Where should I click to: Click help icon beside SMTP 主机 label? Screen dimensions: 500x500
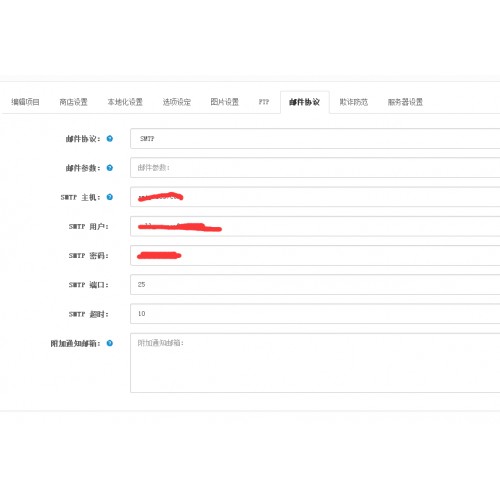click(x=110, y=197)
